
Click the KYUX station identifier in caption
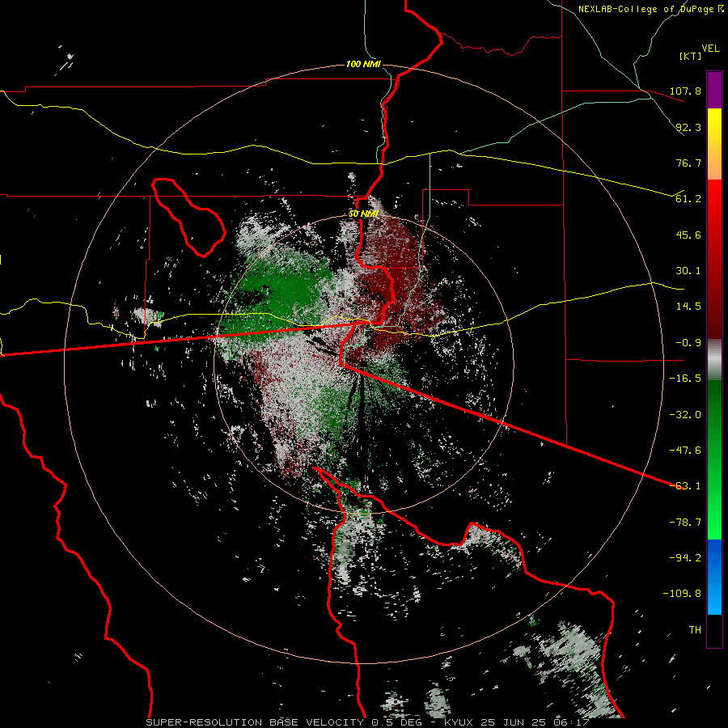click(459, 722)
